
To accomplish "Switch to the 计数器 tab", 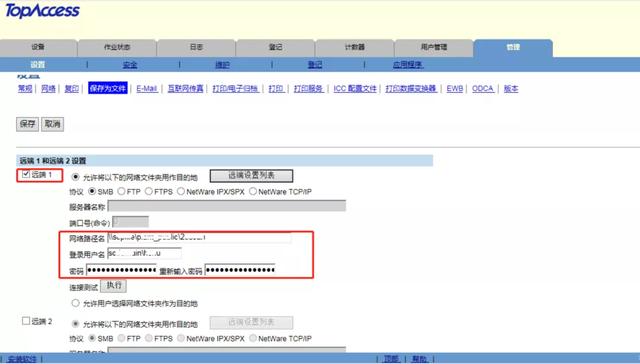I will click(354, 47).
